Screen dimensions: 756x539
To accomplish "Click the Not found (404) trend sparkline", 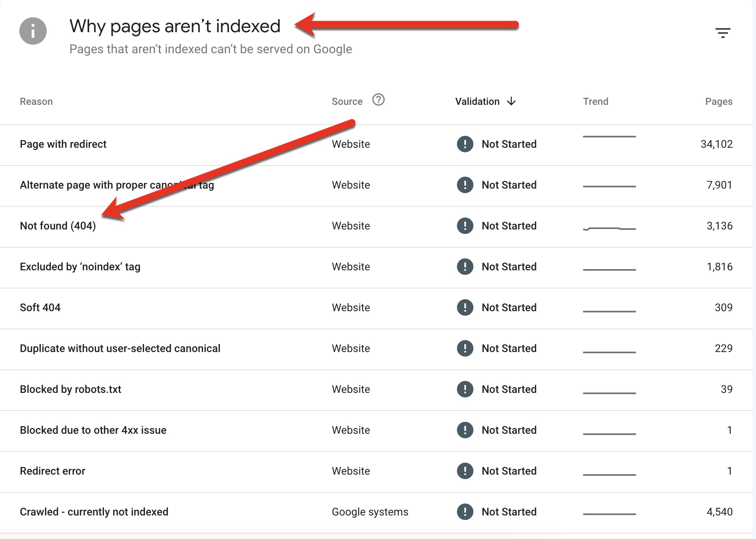I will (x=609, y=228).
